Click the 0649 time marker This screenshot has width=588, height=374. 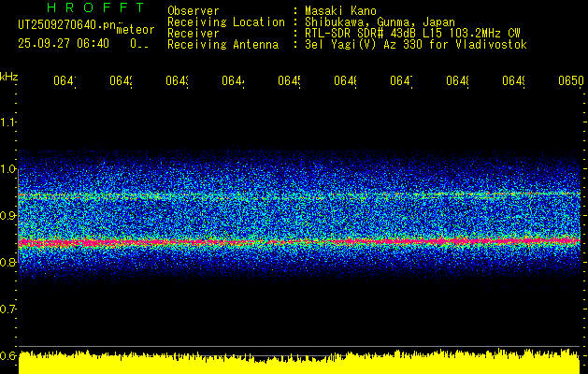coord(513,80)
